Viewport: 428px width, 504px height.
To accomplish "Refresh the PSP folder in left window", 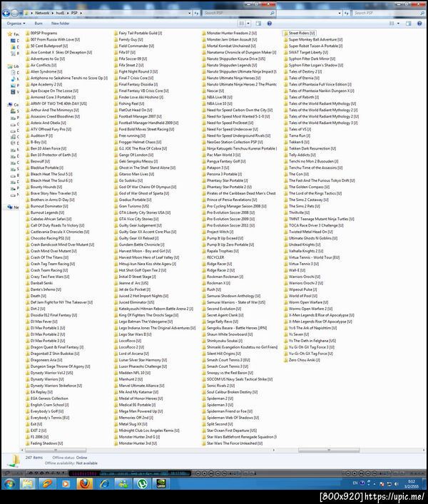I will pyautogui.click(x=196, y=13).
